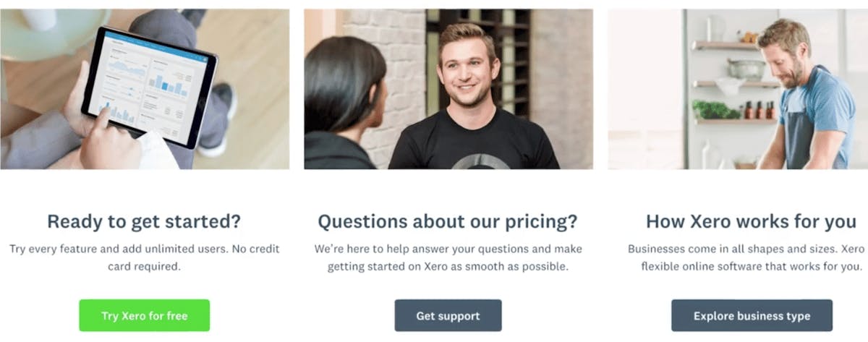Screen dimensions: 868x342
Task: Click the 'No credit card required' description text
Action: click(x=145, y=257)
